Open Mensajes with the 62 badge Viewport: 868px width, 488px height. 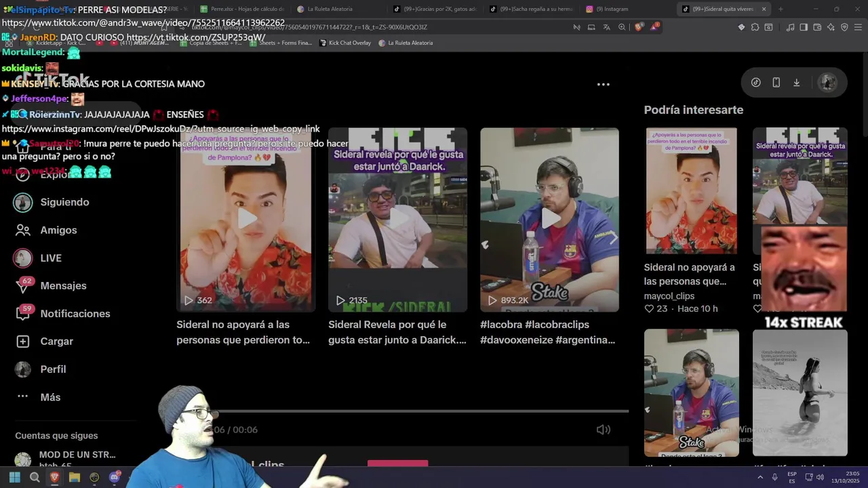pyautogui.click(x=51, y=285)
